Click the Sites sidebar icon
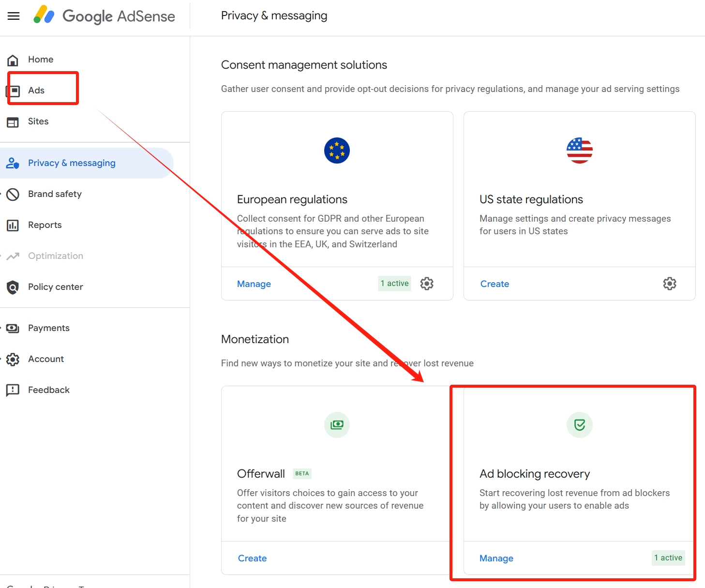705x588 pixels. point(13,121)
